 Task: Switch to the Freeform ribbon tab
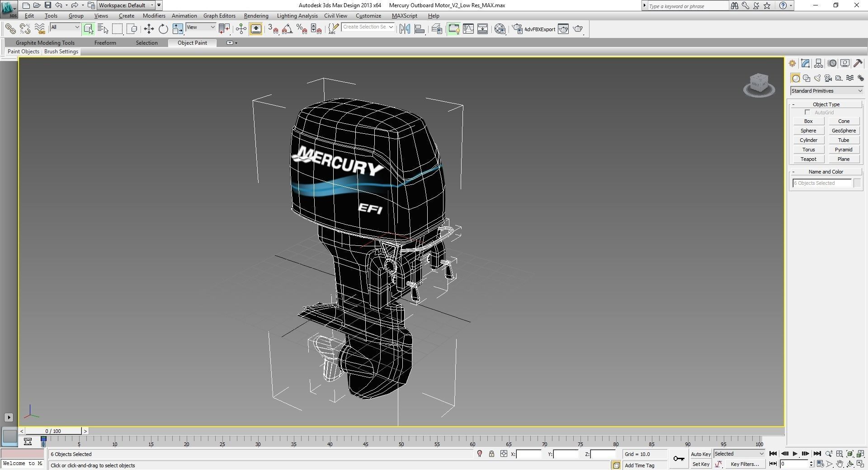105,43
